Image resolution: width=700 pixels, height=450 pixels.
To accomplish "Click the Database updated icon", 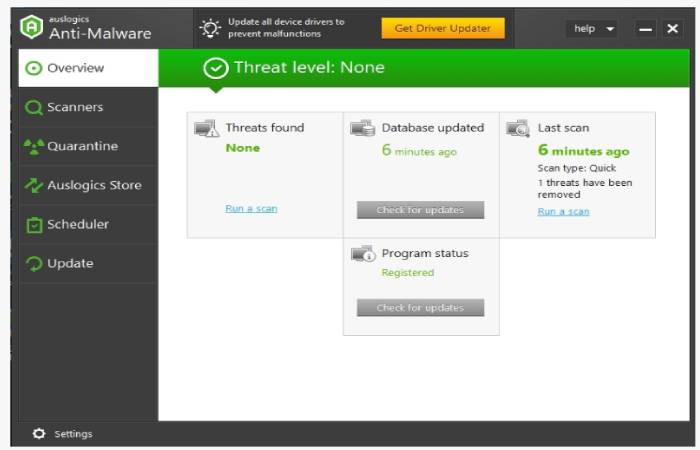I will point(362,128).
